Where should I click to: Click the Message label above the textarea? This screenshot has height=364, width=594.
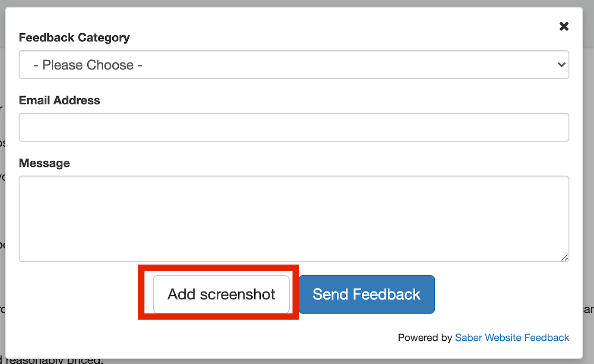coord(44,163)
